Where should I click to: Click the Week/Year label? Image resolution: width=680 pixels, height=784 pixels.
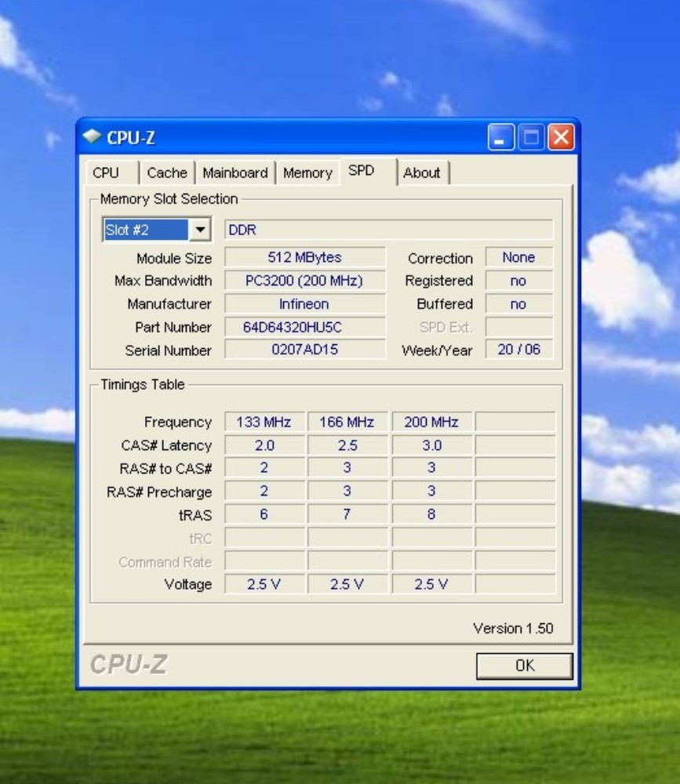[x=437, y=350]
